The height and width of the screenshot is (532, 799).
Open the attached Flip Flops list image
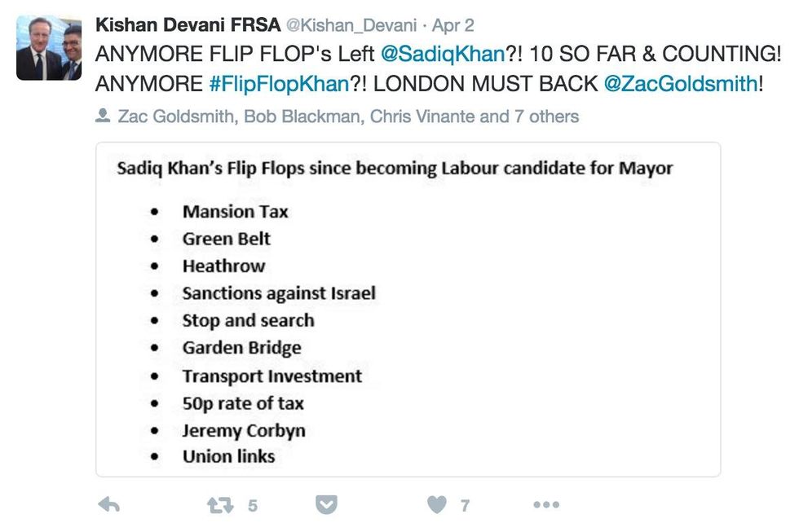click(408, 310)
